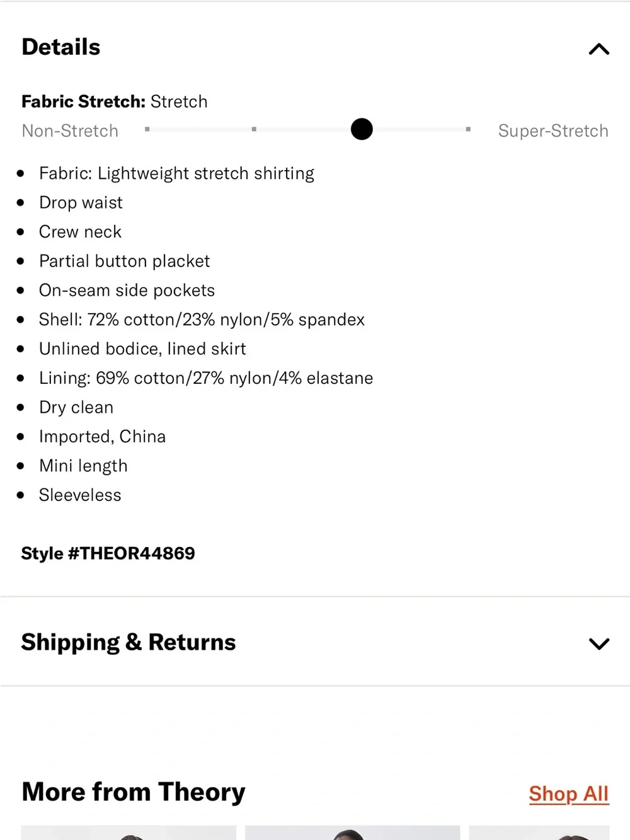Image resolution: width=630 pixels, height=840 pixels.
Task: Click the Details section heading
Action: coord(61,47)
